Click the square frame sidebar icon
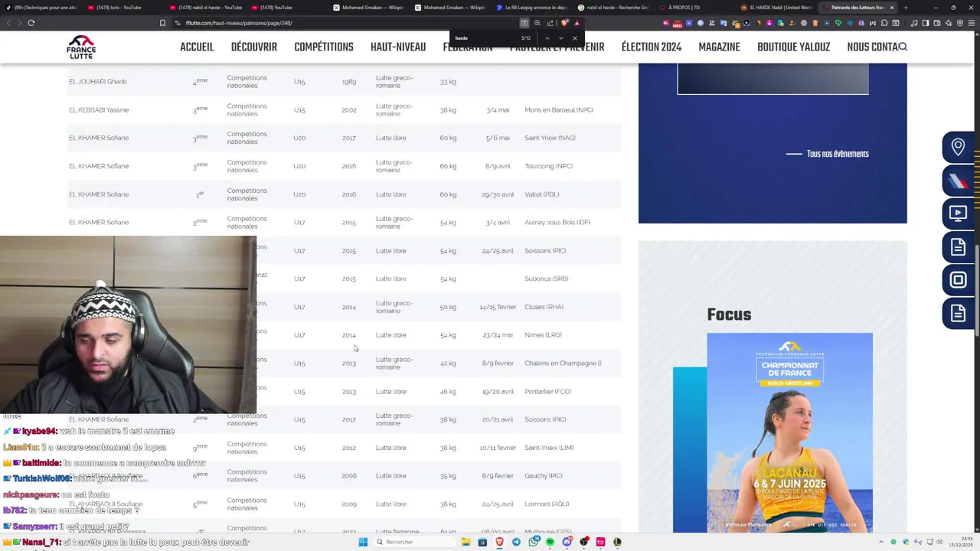Screen dimensions: 980x551 (x=958, y=280)
